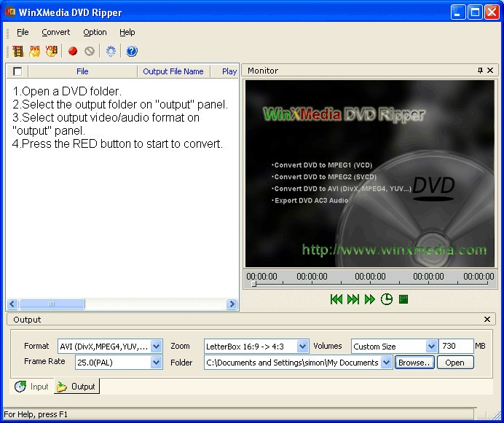Click the green clock icon below monitor
This screenshot has height=423, width=504.
(x=386, y=299)
